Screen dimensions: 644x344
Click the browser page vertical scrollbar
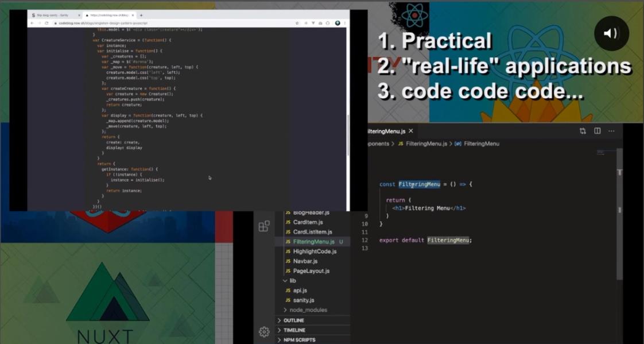[x=348, y=135]
